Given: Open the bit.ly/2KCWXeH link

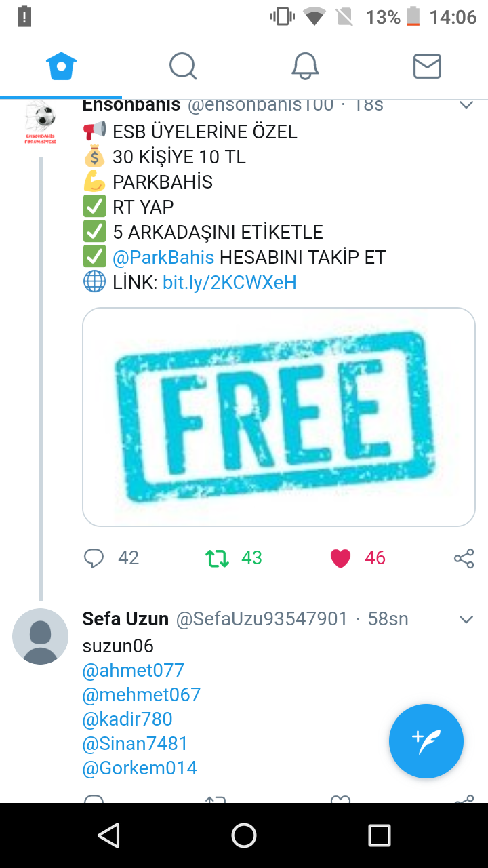Looking at the screenshot, I should coord(230,282).
